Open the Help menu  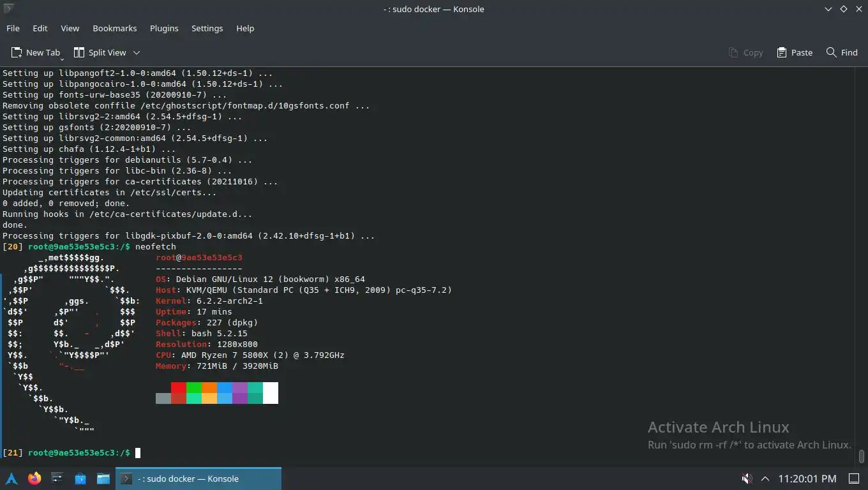245,28
